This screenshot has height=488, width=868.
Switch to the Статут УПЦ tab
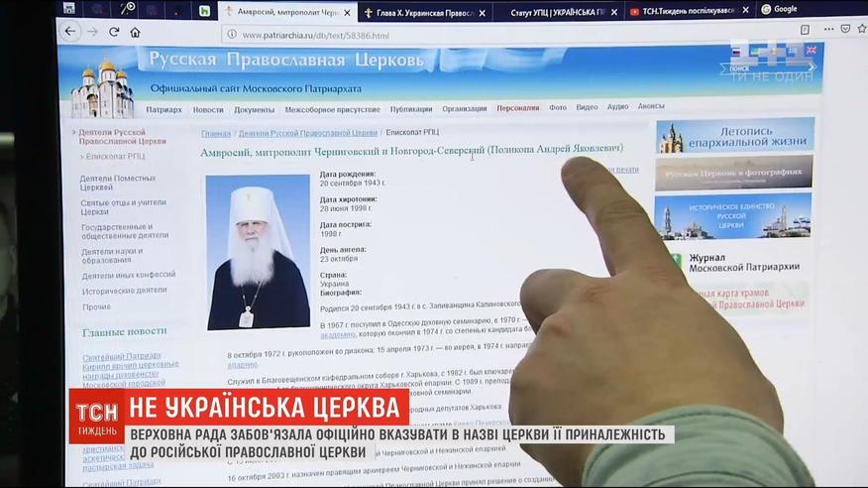click(x=556, y=12)
